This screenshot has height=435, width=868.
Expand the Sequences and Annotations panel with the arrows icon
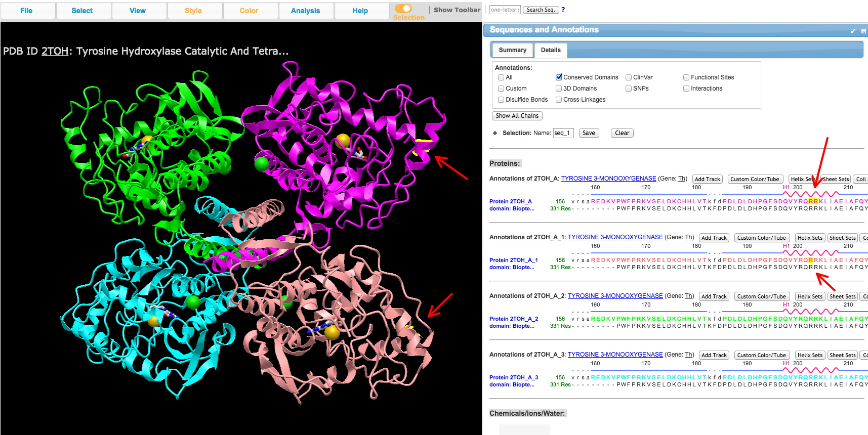click(x=853, y=31)
